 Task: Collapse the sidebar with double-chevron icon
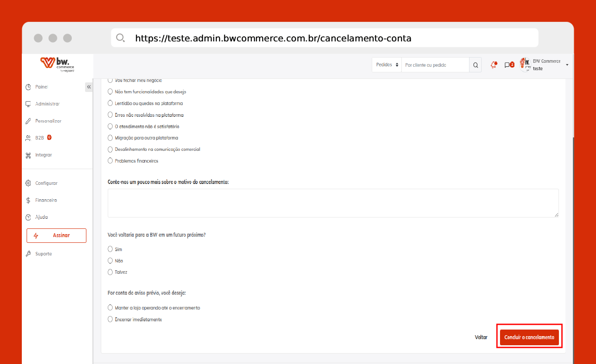[89, 87]
